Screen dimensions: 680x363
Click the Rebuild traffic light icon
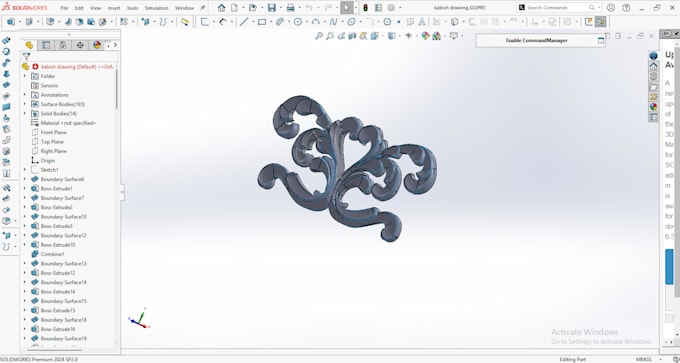tap(366, 8)
